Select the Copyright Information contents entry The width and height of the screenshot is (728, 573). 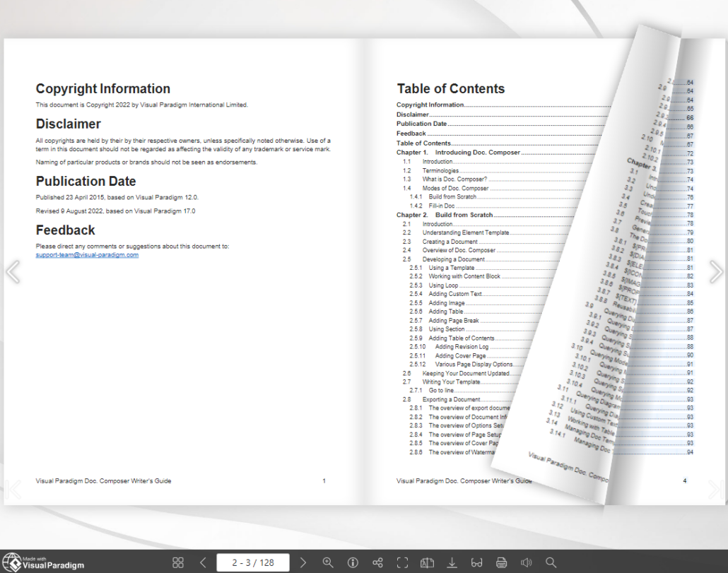tap(430, 105)
